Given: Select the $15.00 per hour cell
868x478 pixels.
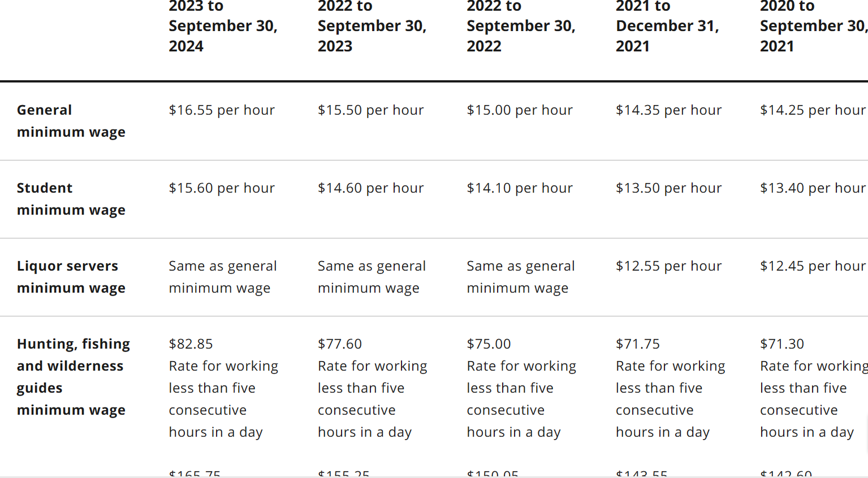Looking at the screenshot, I should [520, 110].
